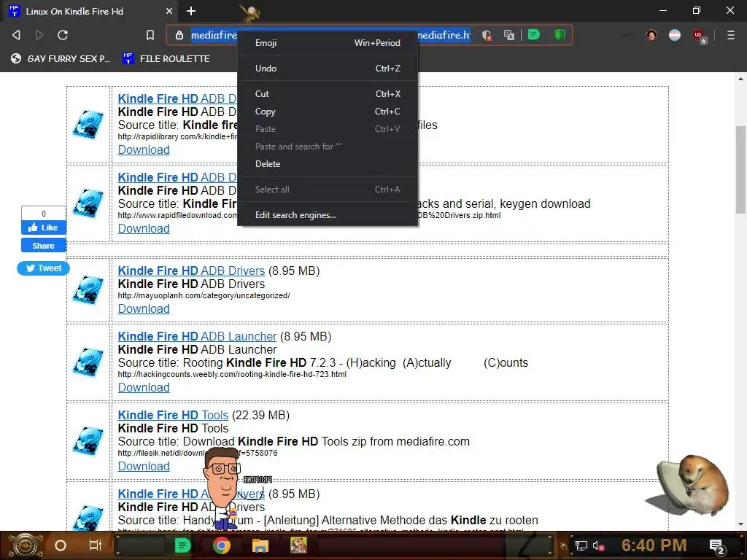Open the steampunk Start button on taskbar
The image size is (747, 560).
tap(26, 545)
